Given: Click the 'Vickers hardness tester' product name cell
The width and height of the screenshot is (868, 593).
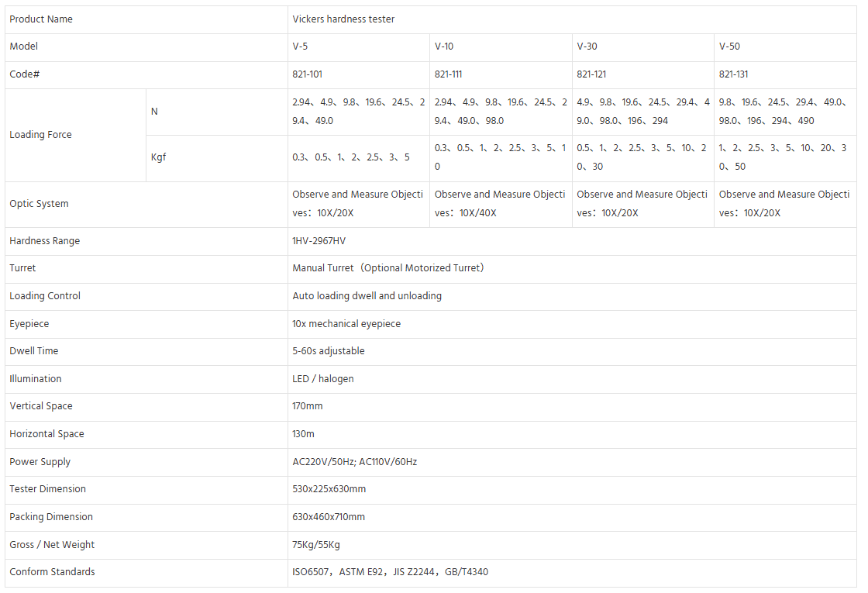Looking at the screenshot, I should (x=343, y=19).
